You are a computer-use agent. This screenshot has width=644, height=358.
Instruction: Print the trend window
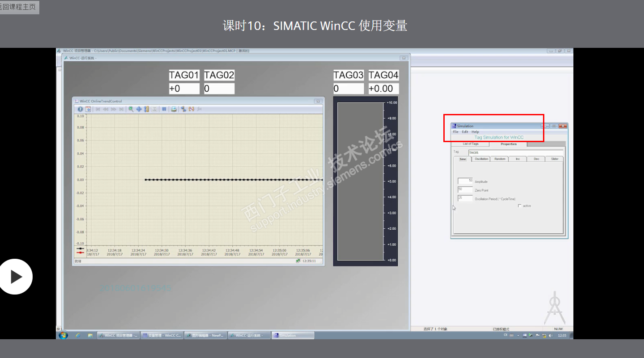click(x=174, y=109)
